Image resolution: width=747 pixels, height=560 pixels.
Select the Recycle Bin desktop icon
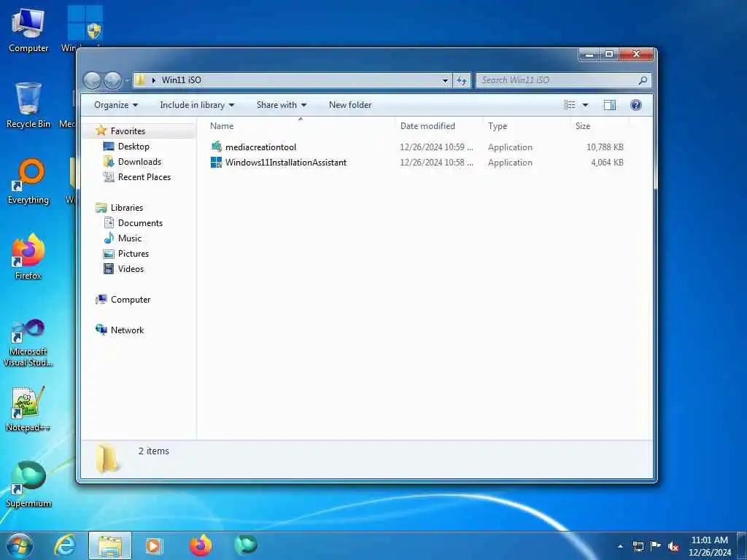[x=28, y=106]
